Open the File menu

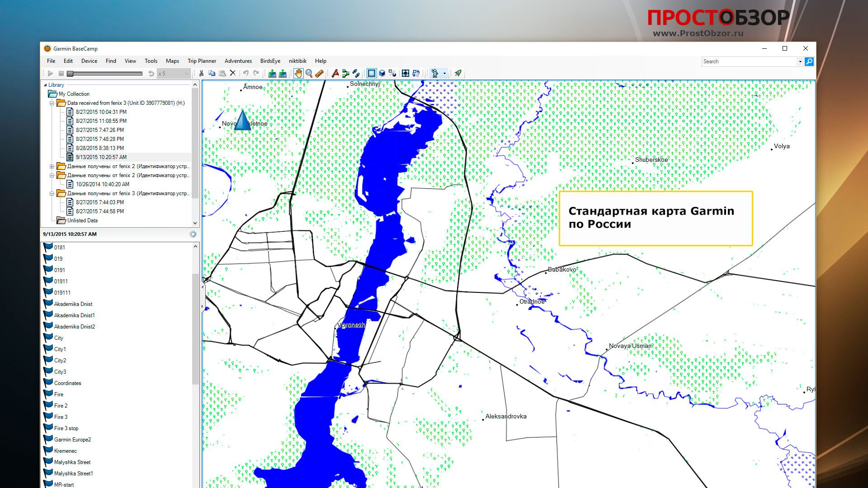[x=51, y=61]
